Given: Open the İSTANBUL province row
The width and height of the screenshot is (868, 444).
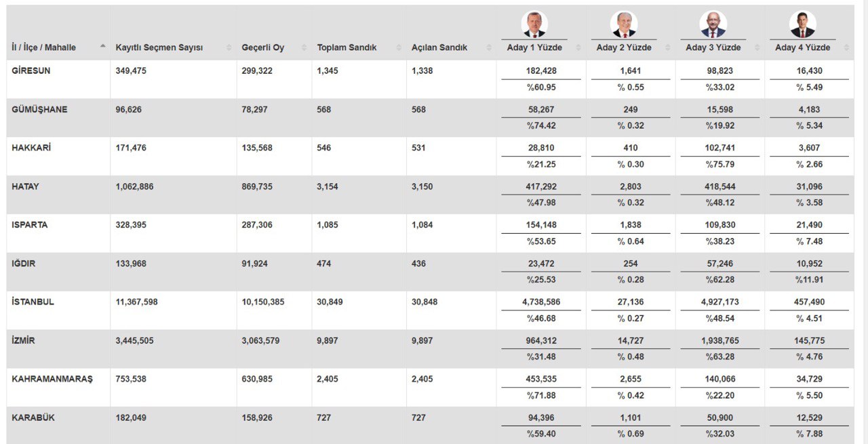Looking at the screenshot, I should 33,302.
